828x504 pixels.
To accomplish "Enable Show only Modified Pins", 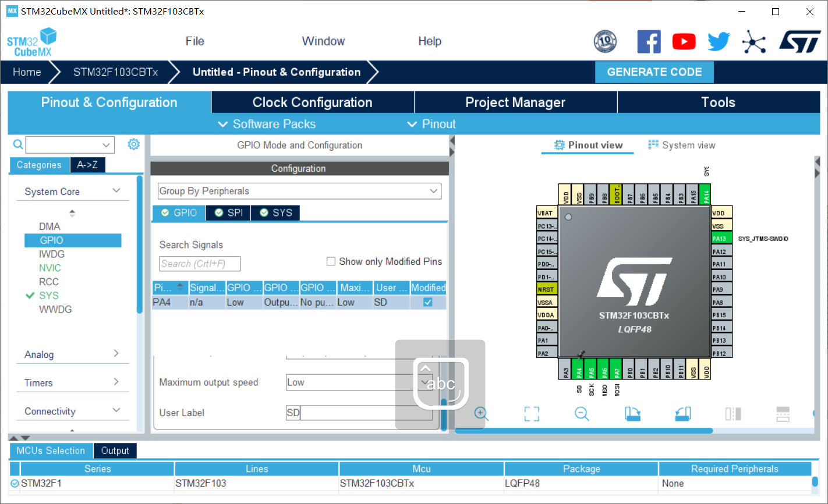I will click(x=331, y=261).
